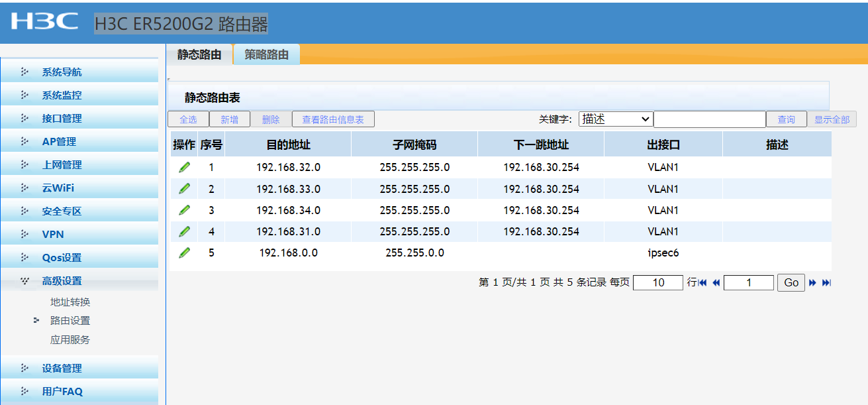Click VLAN1 cell in row 1
The height and width of the screenshot is (405, 868).
[663, 168]
